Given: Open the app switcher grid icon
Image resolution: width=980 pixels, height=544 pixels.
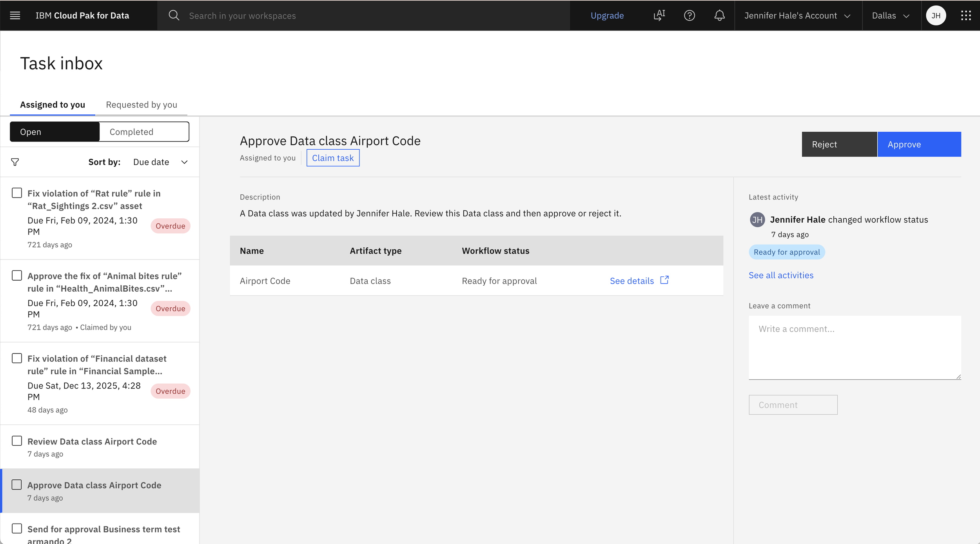Looking at the screenshot, I should [966, 16].
